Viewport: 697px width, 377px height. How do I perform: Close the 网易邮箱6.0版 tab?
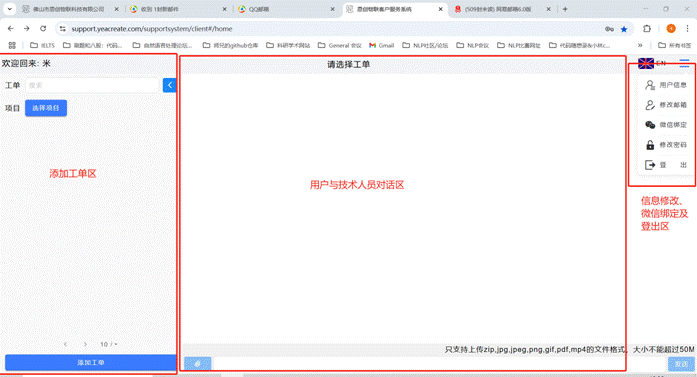coord(549,9)
